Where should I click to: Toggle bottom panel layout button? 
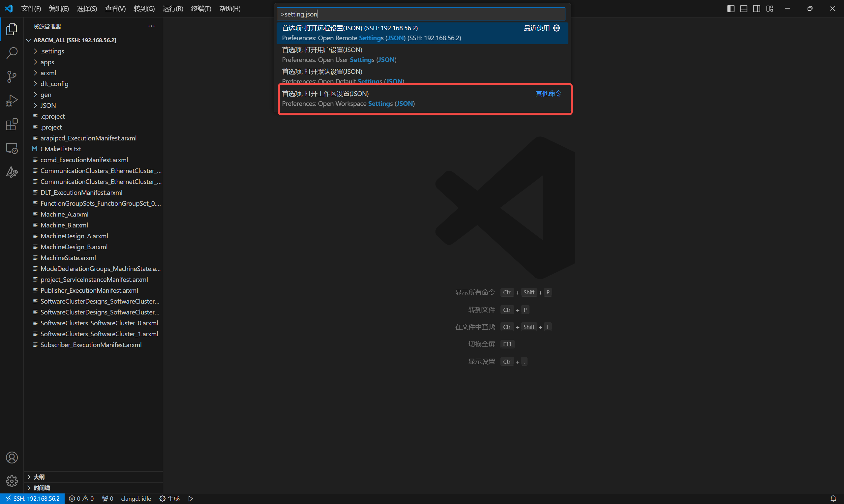tap(743, 9)
